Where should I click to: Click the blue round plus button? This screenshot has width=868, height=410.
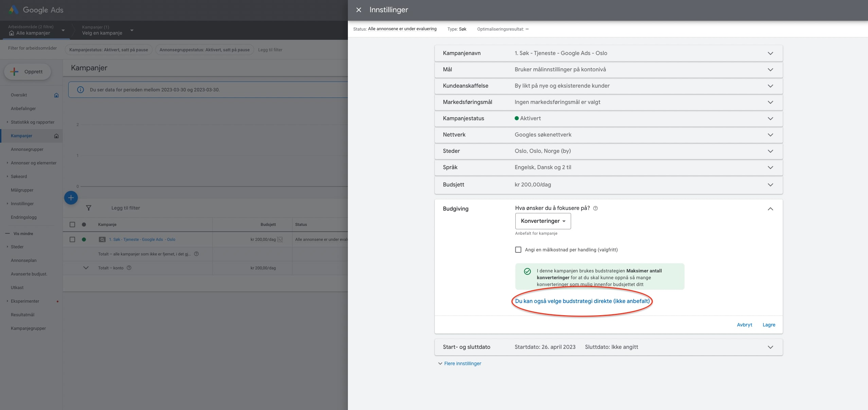71,198
